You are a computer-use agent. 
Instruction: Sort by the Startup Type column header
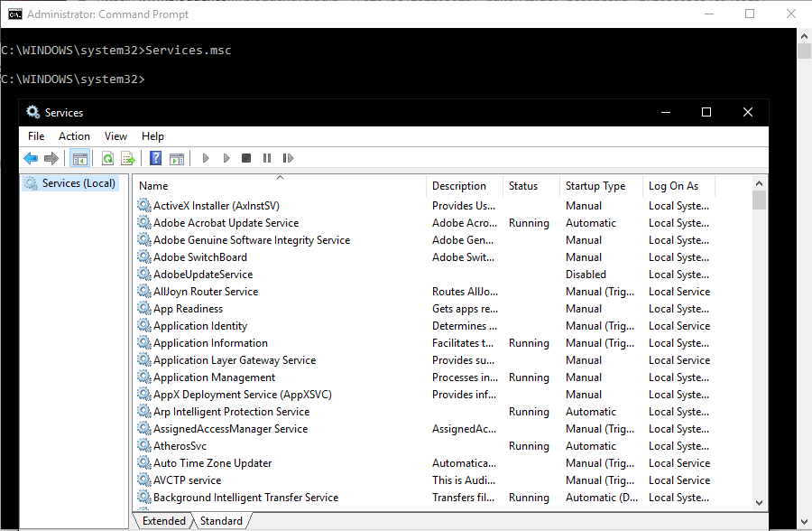[601, 186]
